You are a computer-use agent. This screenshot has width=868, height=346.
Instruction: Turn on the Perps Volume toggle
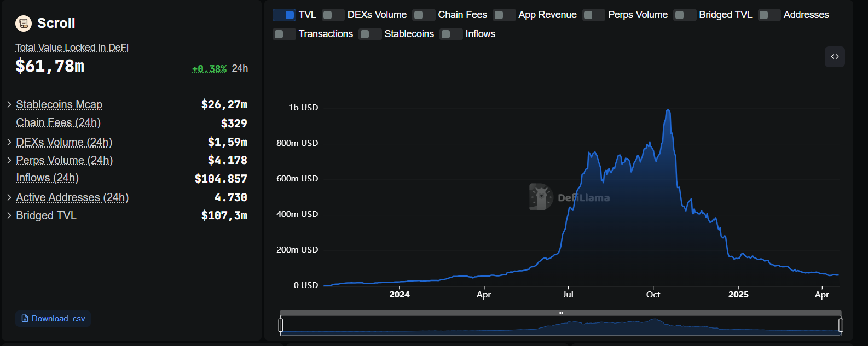coord(594,15)
